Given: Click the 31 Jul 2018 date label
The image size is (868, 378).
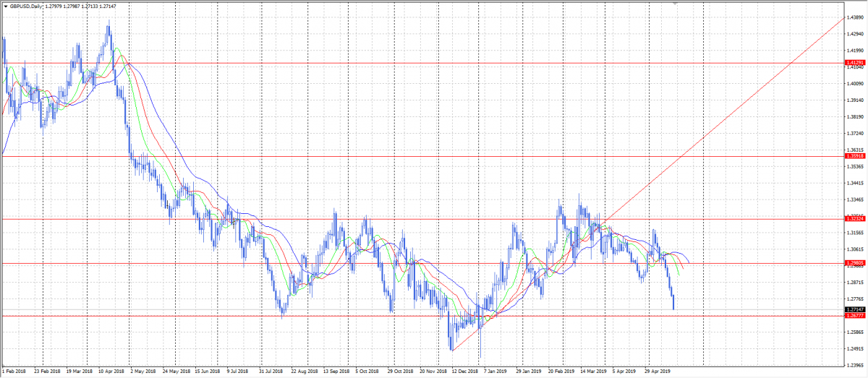Looking at the screenshot, I should (x=272, y=372).
